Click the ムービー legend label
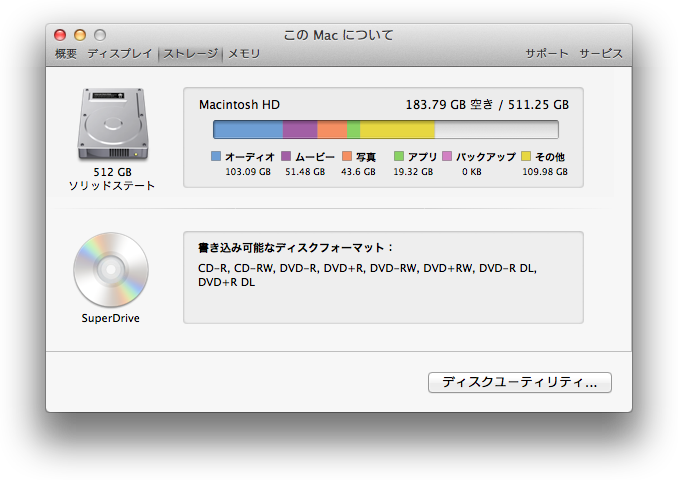The image size is (678, 480). coord(315,157)
